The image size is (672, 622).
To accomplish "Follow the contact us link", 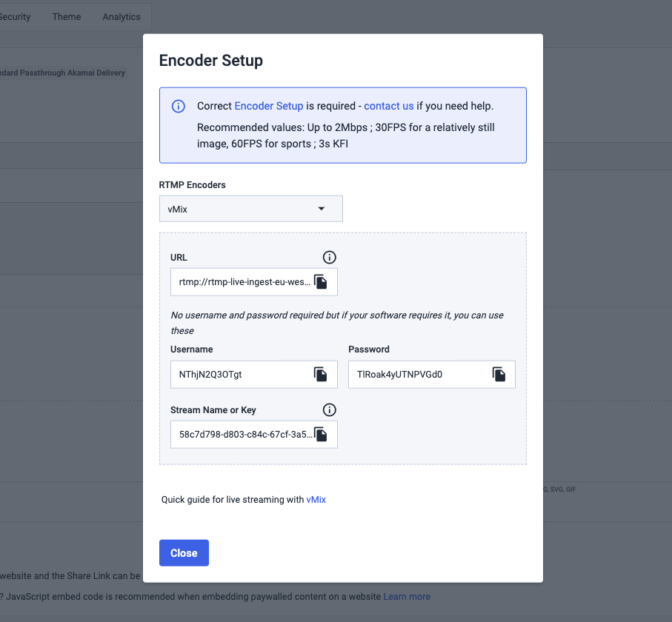I will click(389, 106).
